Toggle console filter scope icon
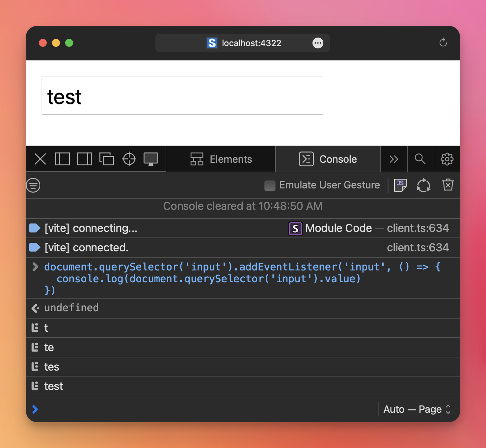The height and width of the screenshot is (448, 486). point(33,185)
